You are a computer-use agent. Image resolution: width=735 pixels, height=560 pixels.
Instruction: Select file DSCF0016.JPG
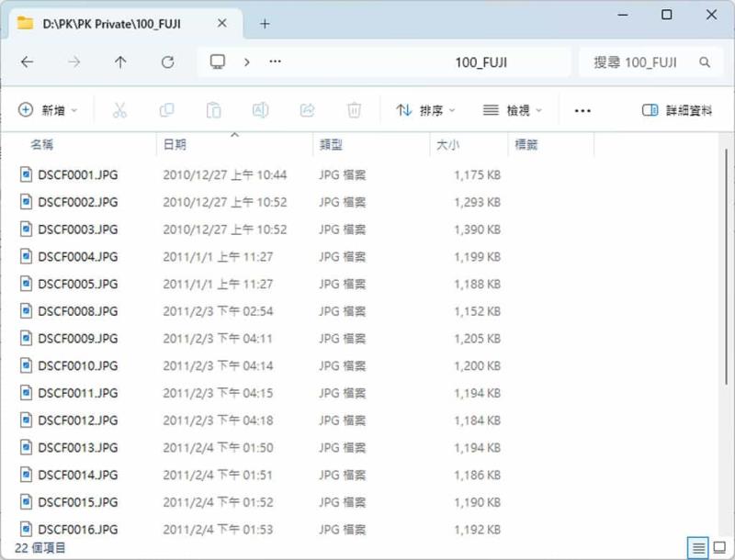(x=78, y=530)
